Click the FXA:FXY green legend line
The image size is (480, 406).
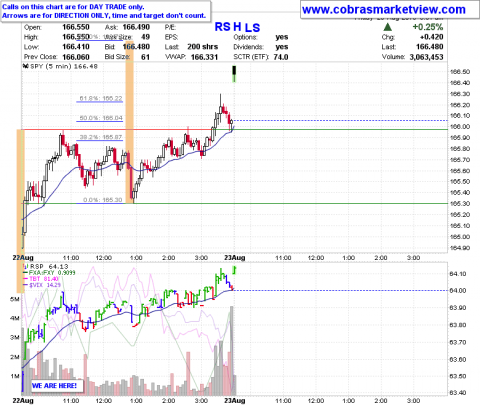[x=25, y=273]
